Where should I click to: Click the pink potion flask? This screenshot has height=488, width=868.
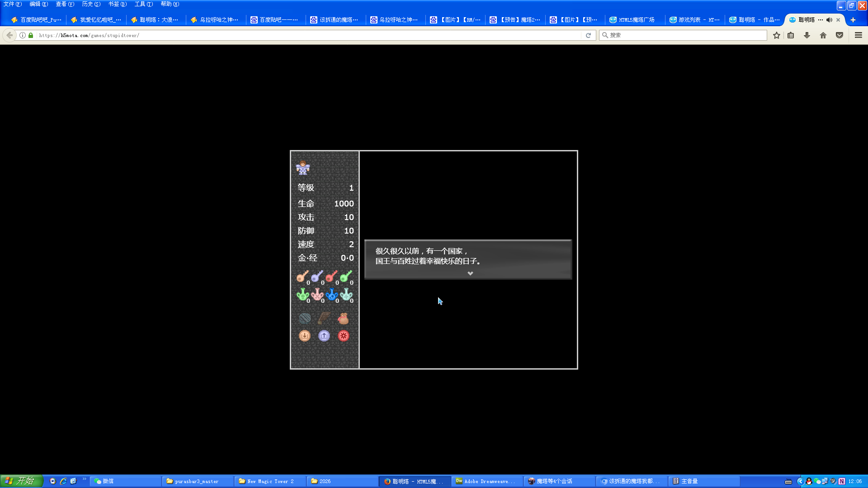point(316,295)
